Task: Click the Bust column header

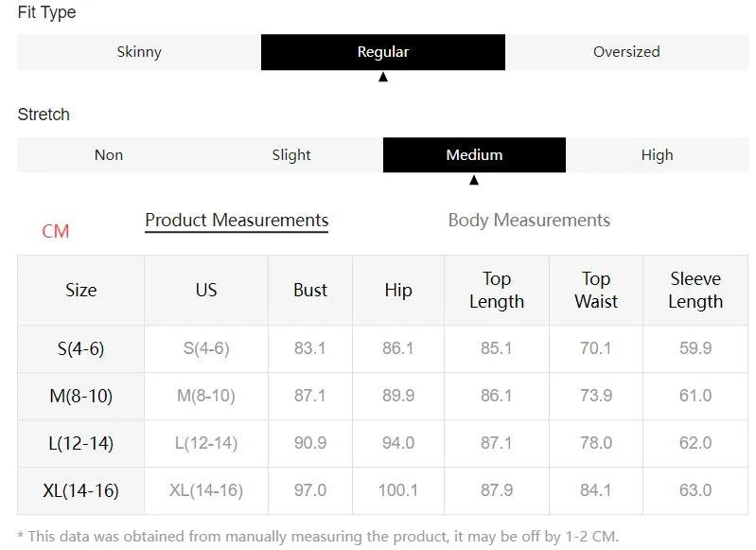Action: [x=310, y=291]
